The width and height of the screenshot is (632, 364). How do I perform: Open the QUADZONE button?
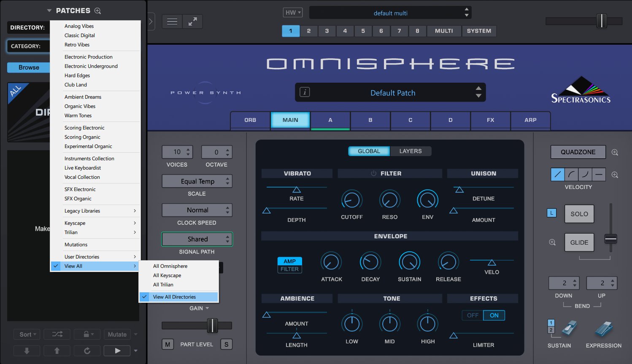[578, 152]
